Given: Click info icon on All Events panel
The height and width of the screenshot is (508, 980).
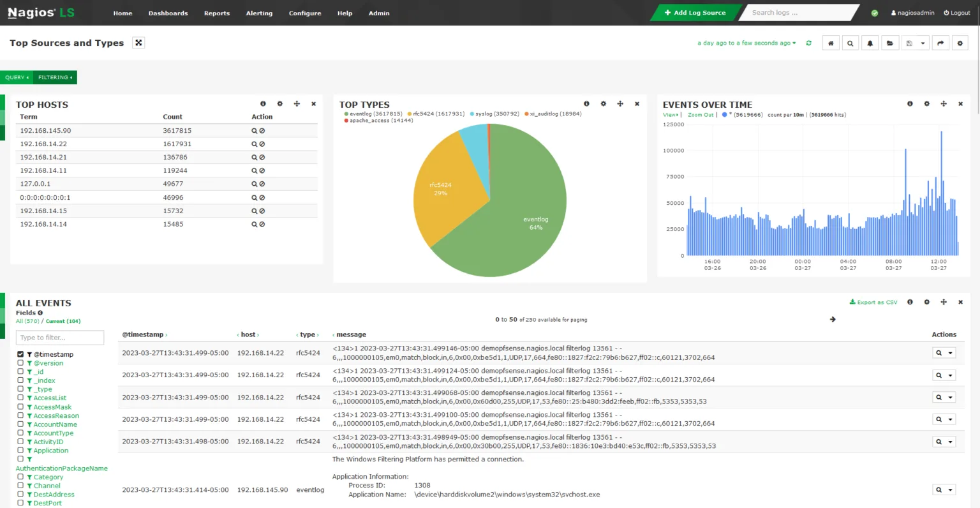Looking at the screenshot, I should tap(910, 302).
